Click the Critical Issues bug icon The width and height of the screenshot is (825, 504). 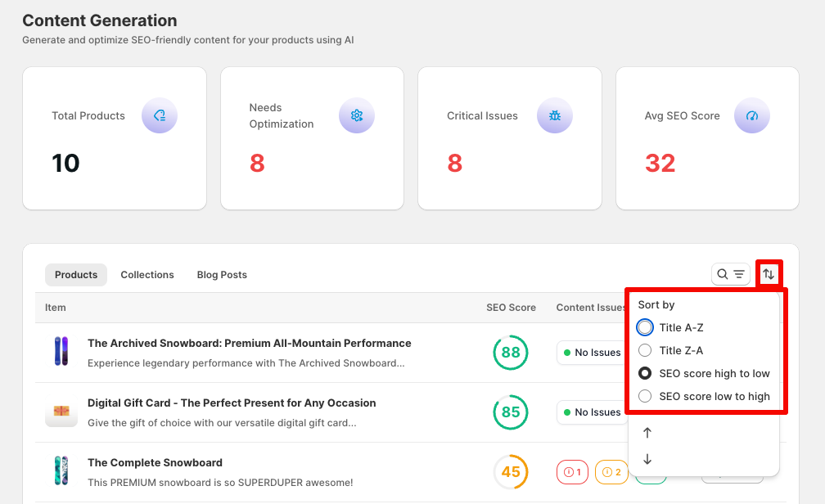coord(555,115)
